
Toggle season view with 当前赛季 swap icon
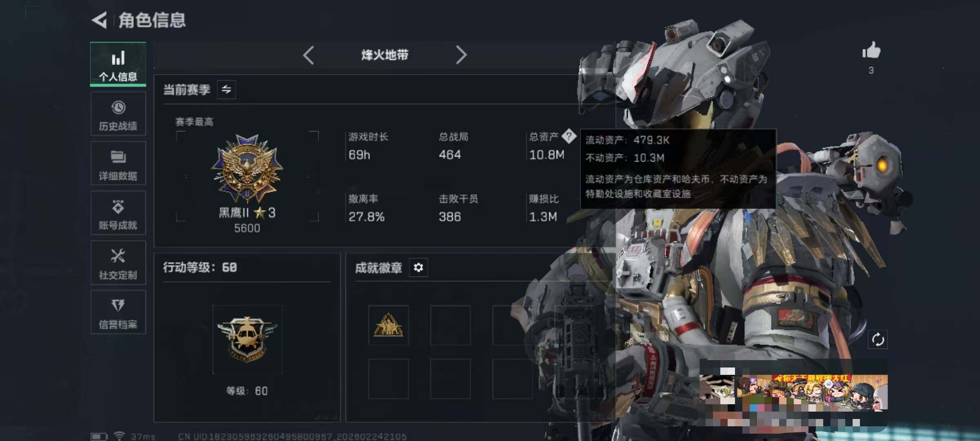point(227,89)
